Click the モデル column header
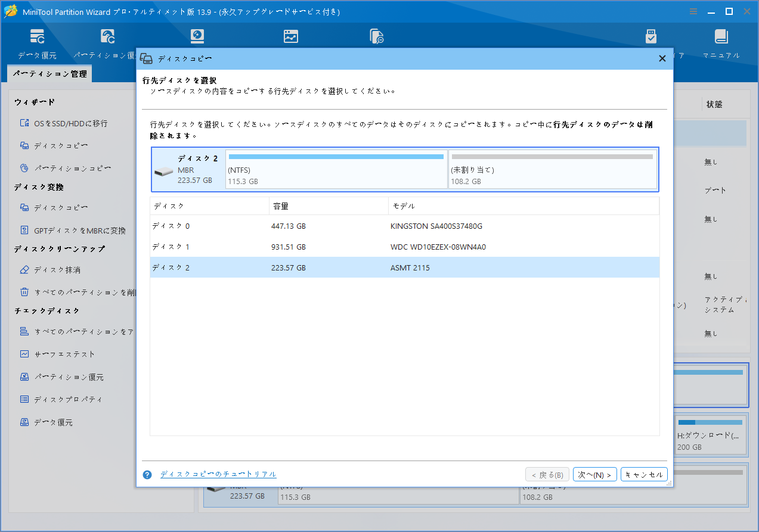Screen dimensions: 759x532 (x=523, y=206)
